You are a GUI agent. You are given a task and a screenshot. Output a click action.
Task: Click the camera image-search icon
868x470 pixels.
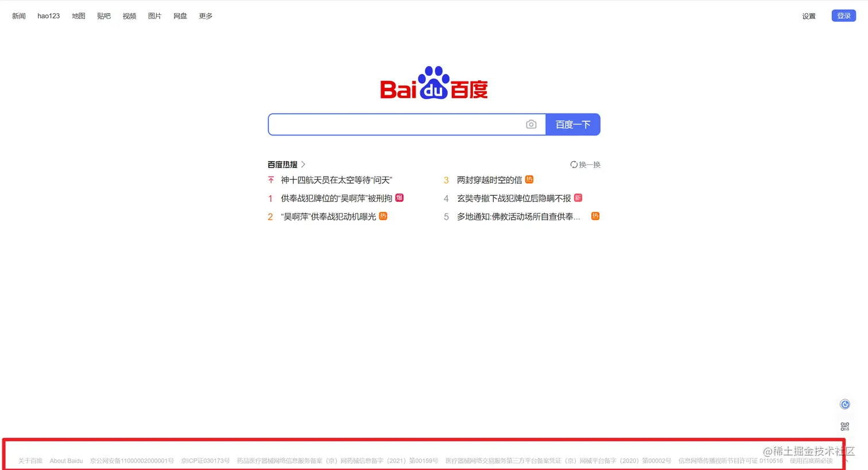click(531, 125)
